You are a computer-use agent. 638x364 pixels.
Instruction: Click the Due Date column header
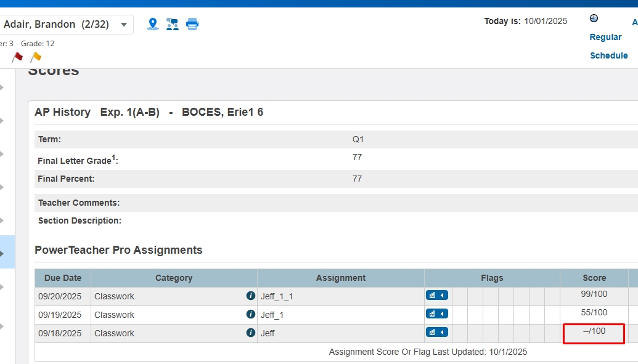(63, 278)
